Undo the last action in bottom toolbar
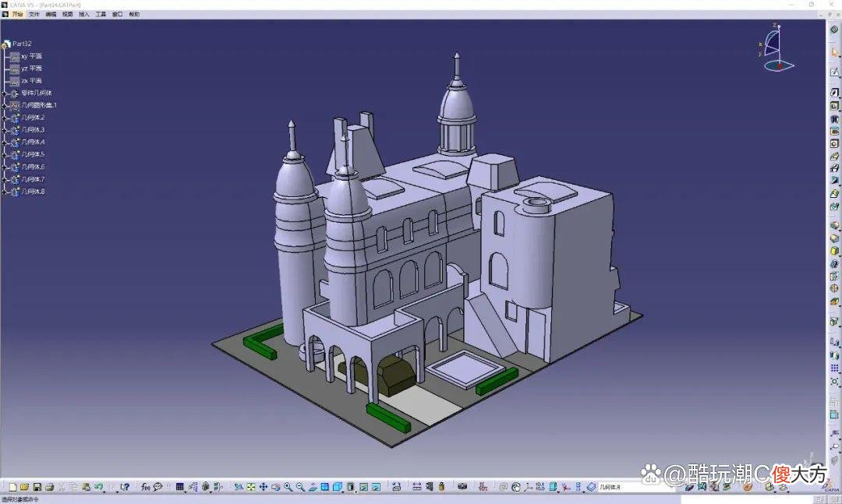Screen dimensions: 842x504 98,487
